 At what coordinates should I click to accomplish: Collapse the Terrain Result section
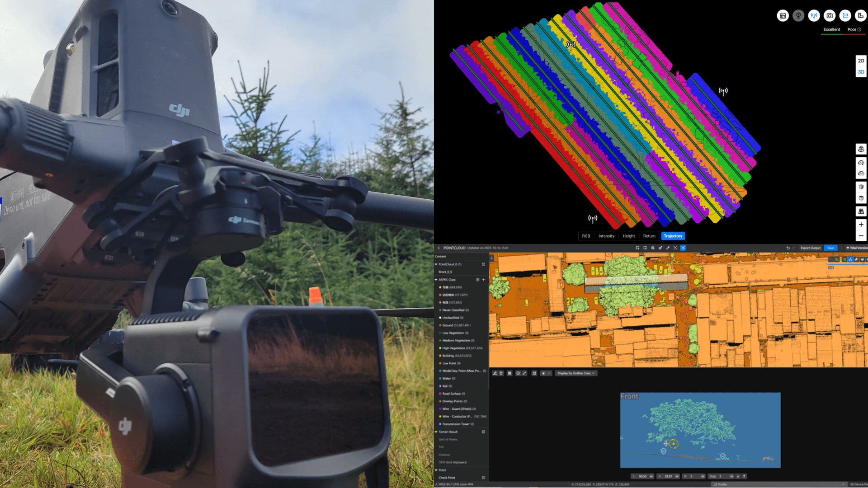(x=436, y=432)
